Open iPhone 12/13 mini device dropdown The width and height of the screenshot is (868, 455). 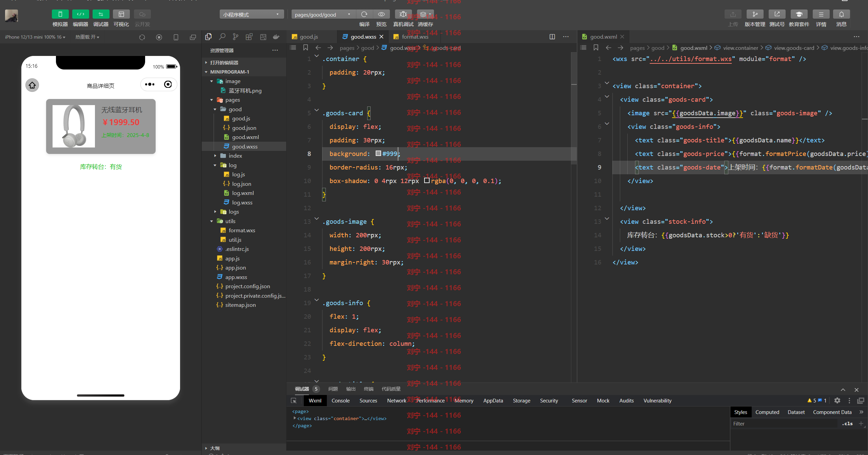click(x=35, y=37)
